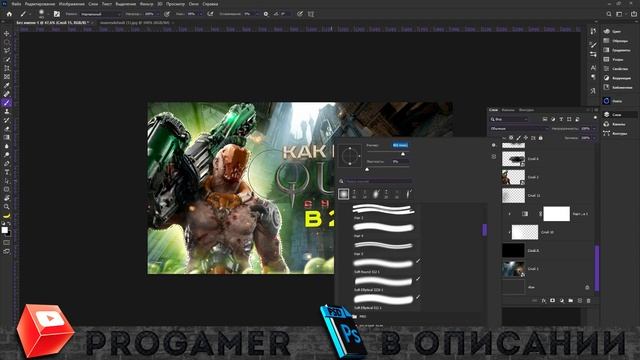Open layer filter kind dropdown
This screenshot has width=640, height=360.
pyautogui.click(x=509, y=119)
